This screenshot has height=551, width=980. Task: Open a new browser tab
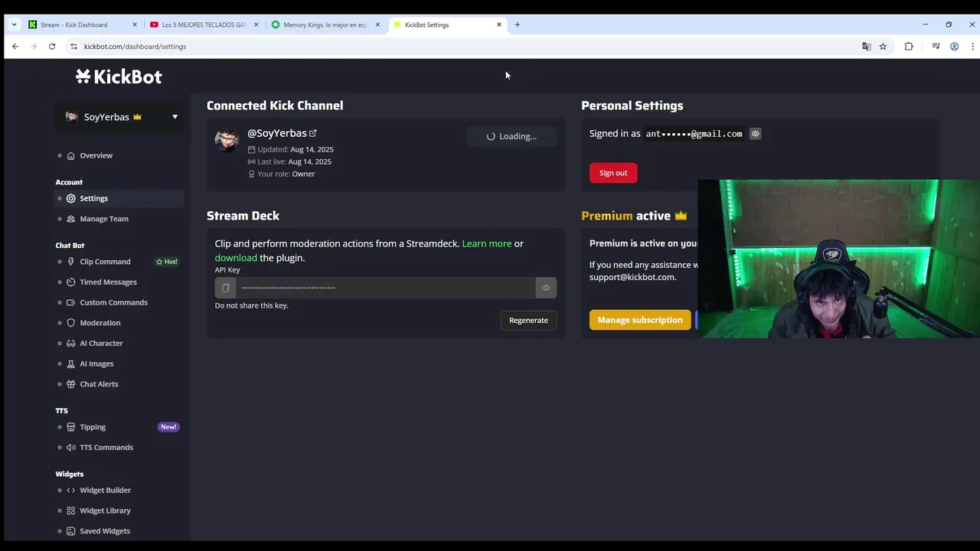click(518, 24)
